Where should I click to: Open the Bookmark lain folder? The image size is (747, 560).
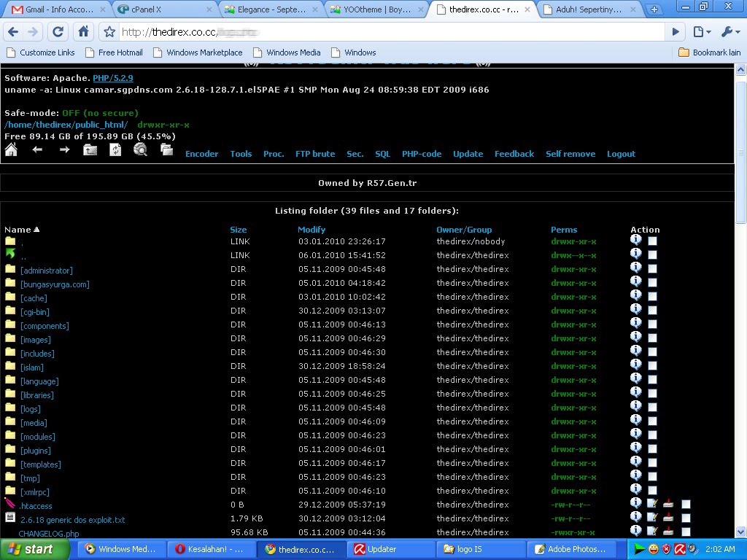coord(710,52)
